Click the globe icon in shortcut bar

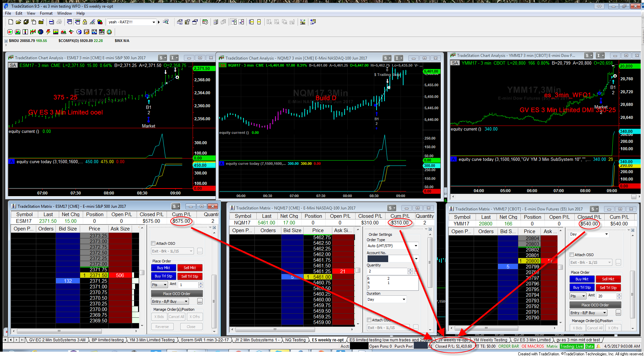[x=109, y=32]
